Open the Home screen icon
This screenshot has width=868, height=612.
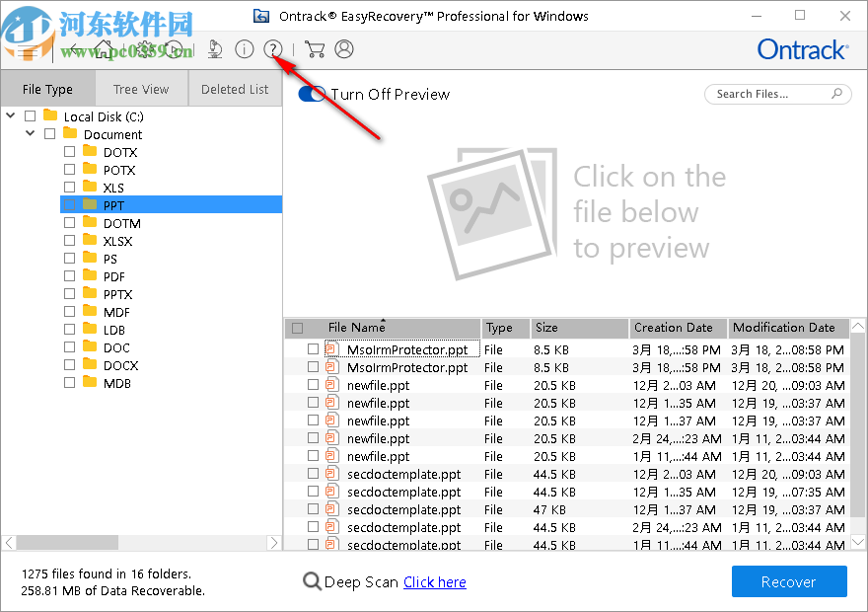click(x=104, y=48)
